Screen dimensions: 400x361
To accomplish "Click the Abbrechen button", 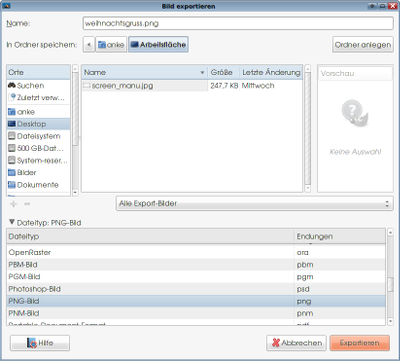I will click(296, 343).
